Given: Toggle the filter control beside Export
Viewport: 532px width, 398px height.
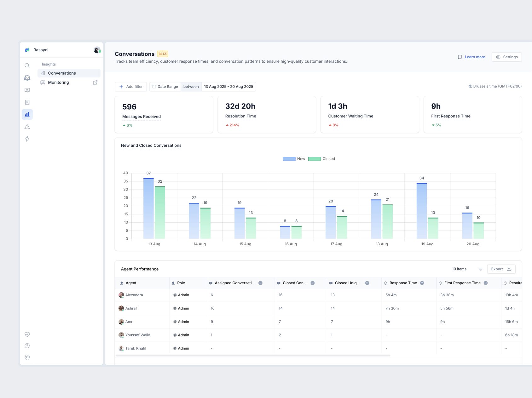Looking at the screenshot, I should click(481, 269).
